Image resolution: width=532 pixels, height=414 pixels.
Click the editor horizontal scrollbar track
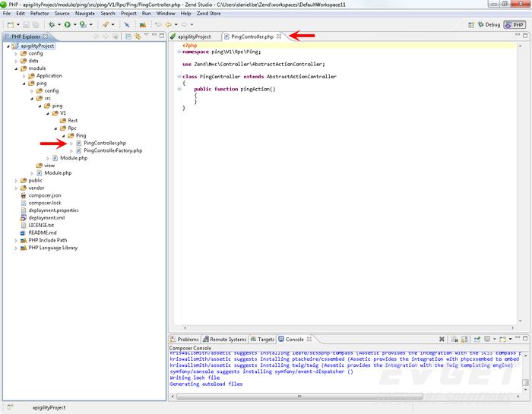348,328
